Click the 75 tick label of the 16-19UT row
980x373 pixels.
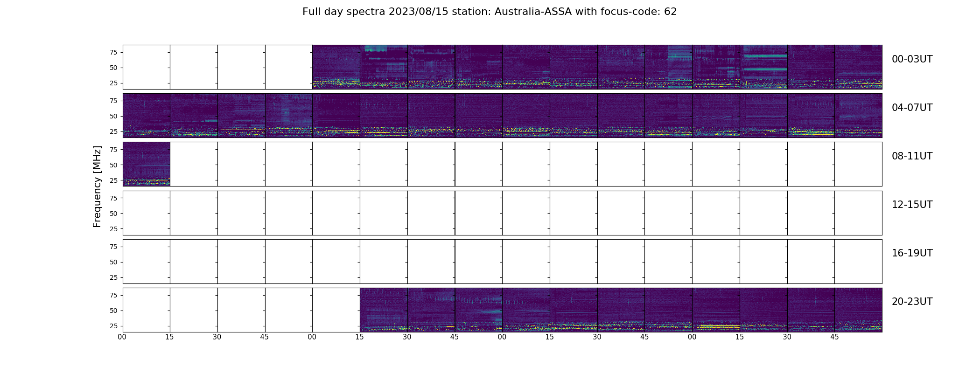click(x=113, y=247)
